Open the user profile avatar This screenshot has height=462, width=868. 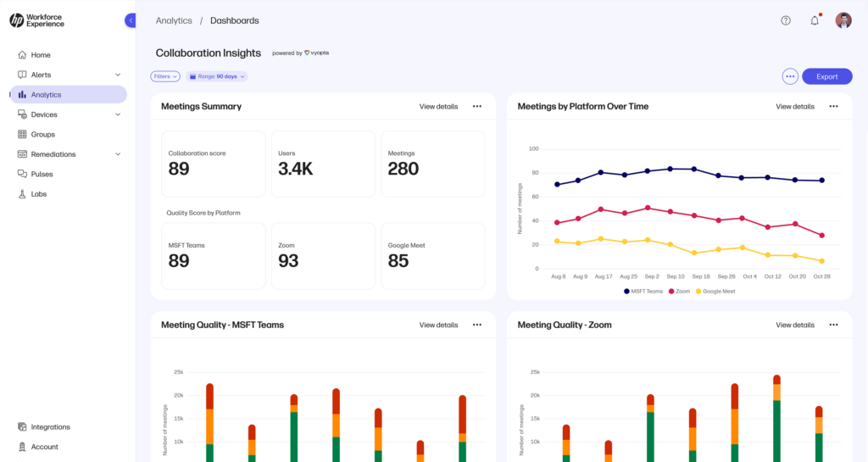843,20
